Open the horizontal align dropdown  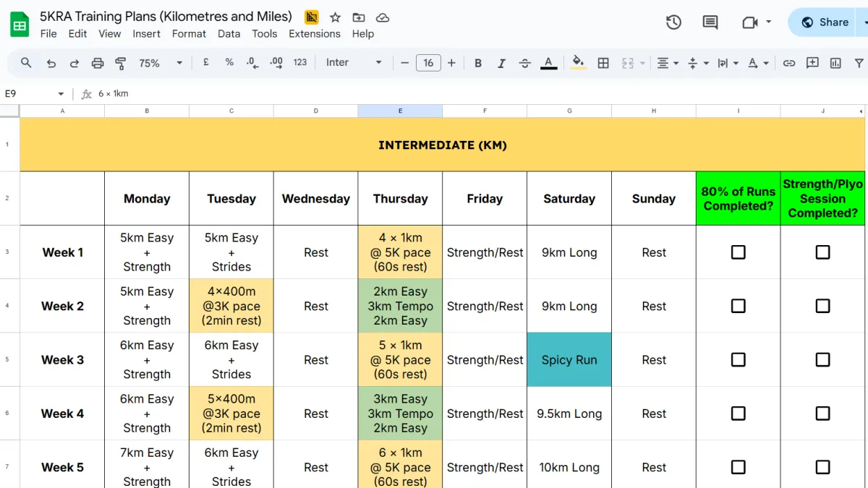[x=667, y=63]
